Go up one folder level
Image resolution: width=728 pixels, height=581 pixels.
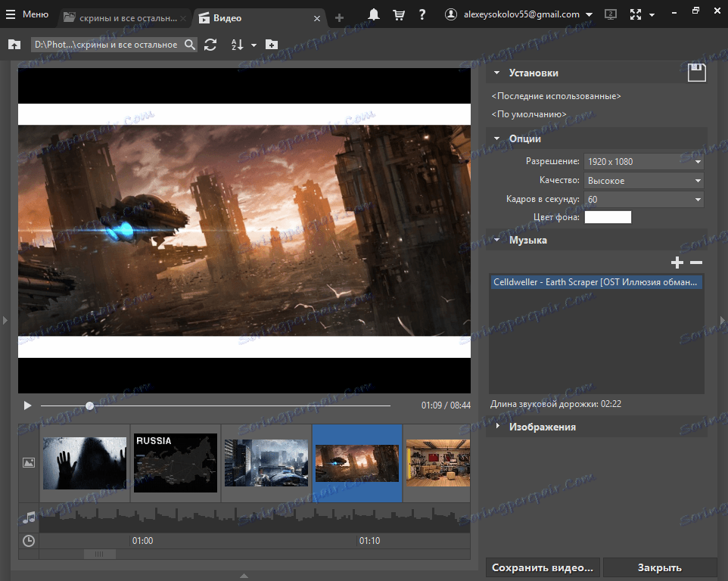pos(14,45)
